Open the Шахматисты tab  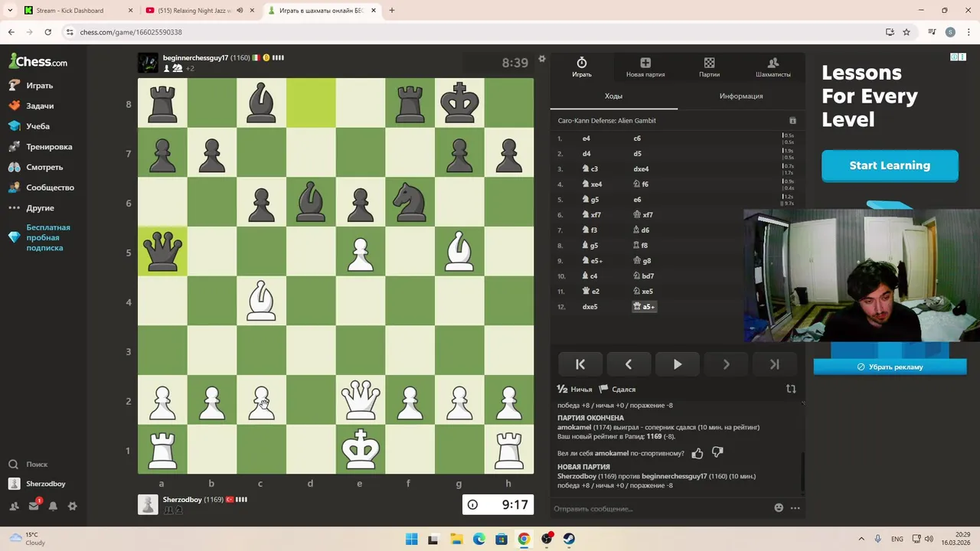click(x=773, y=67)
